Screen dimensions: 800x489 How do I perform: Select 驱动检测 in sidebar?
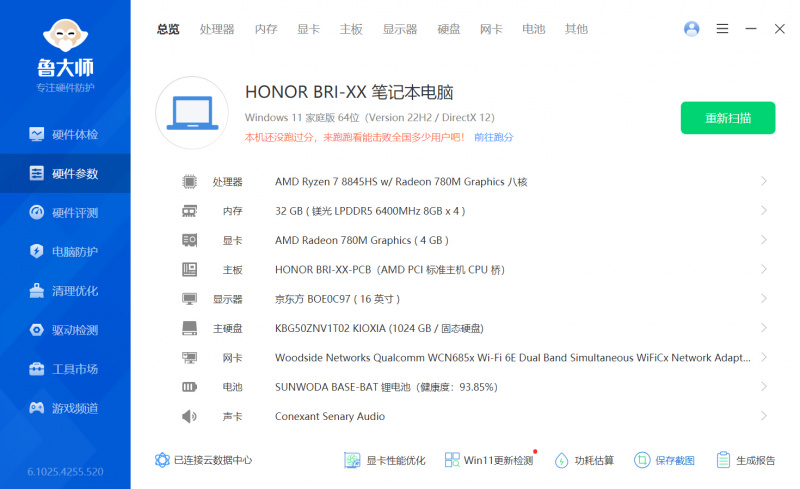pos(65,330)
